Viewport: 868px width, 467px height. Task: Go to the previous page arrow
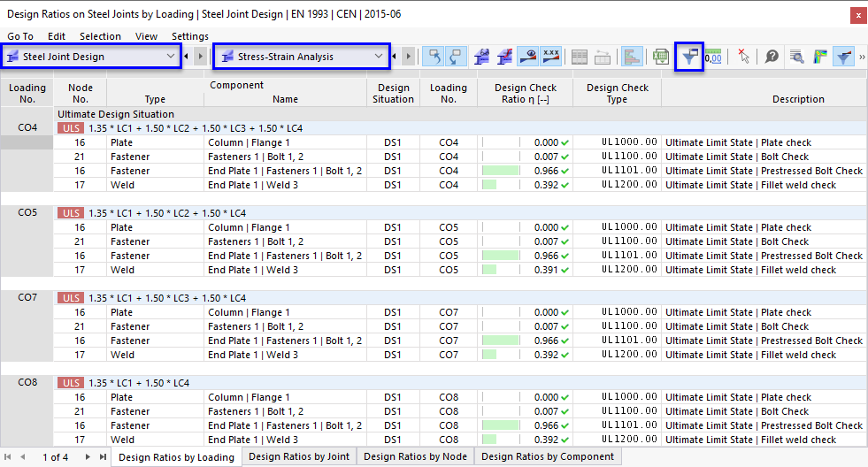[x=23, y=457]
